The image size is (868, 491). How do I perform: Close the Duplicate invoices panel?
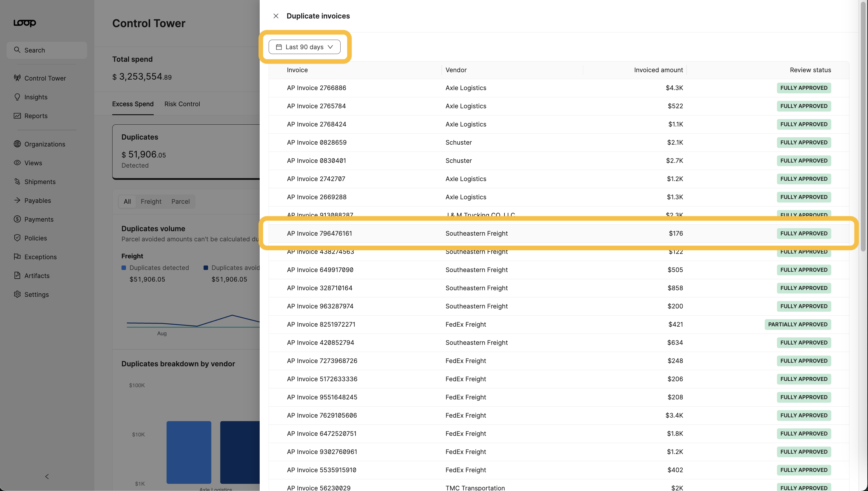[x=276, y=16]
